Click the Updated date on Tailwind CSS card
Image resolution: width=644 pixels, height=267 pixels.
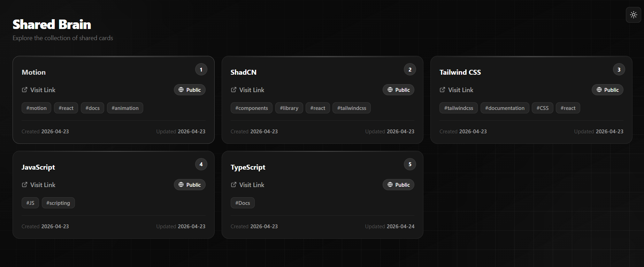(599, 132)
